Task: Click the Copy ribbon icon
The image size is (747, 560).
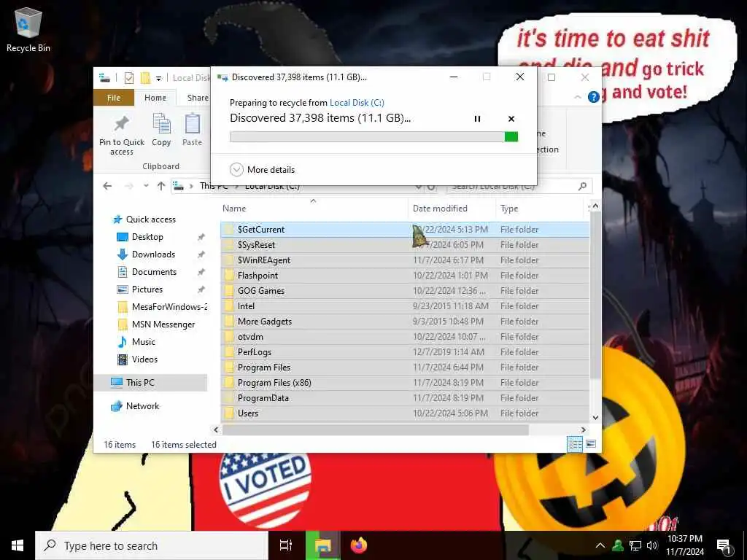Action: pos(161,130)
